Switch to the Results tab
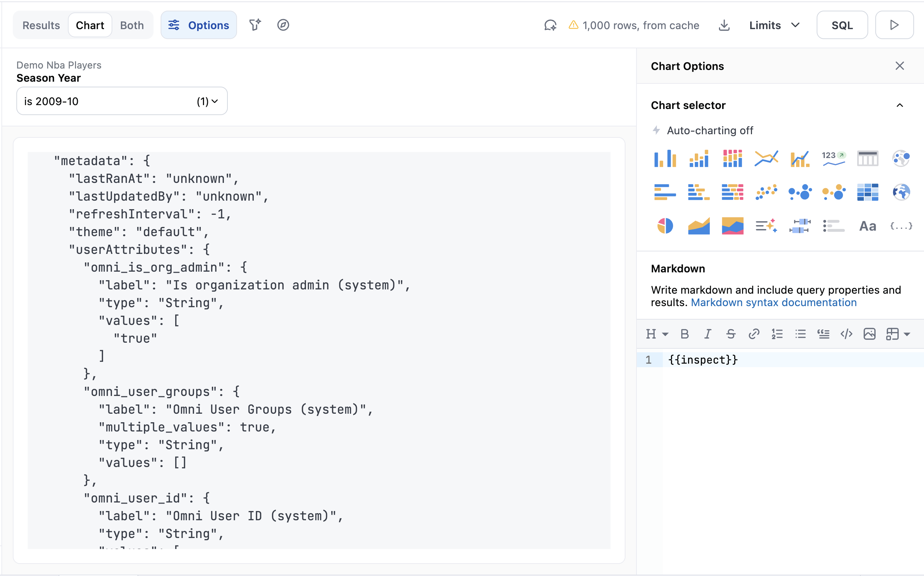The height and width of the screenshot is (576, 924). pos(41,26)
